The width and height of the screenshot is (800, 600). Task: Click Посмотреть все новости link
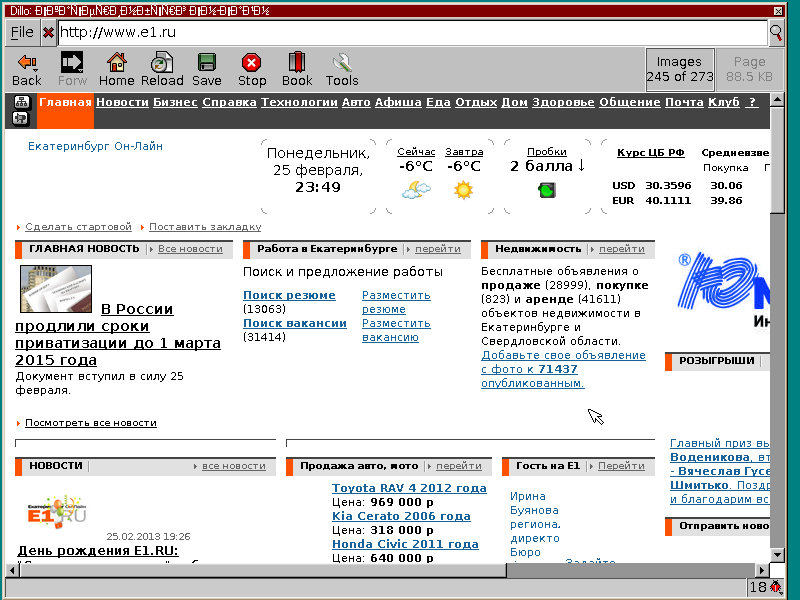91,423
